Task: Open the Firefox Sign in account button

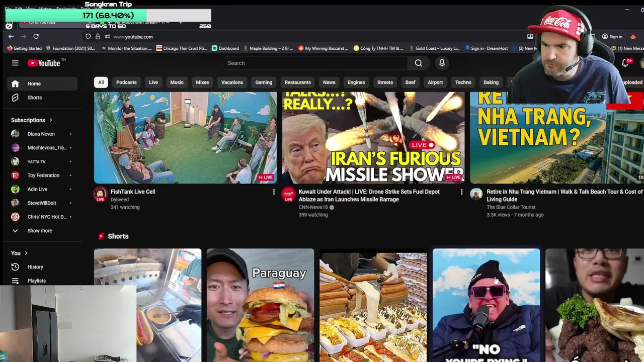Action: (612, 36)
